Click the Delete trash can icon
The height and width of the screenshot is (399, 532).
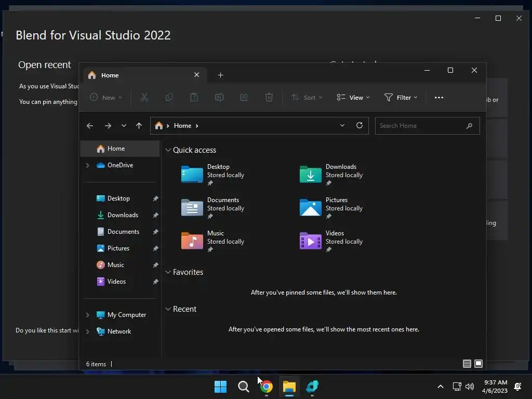coord(269,97)
